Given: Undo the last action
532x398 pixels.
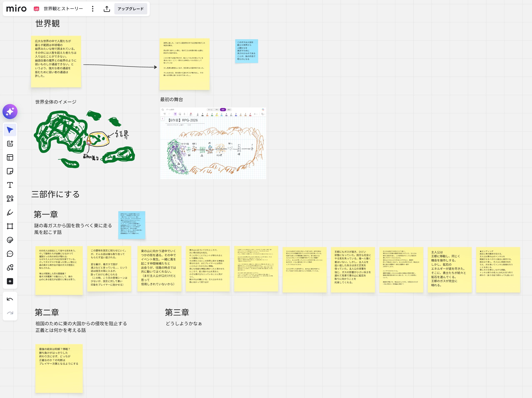Looking at the screenshot, I should (x=10, y=299).
